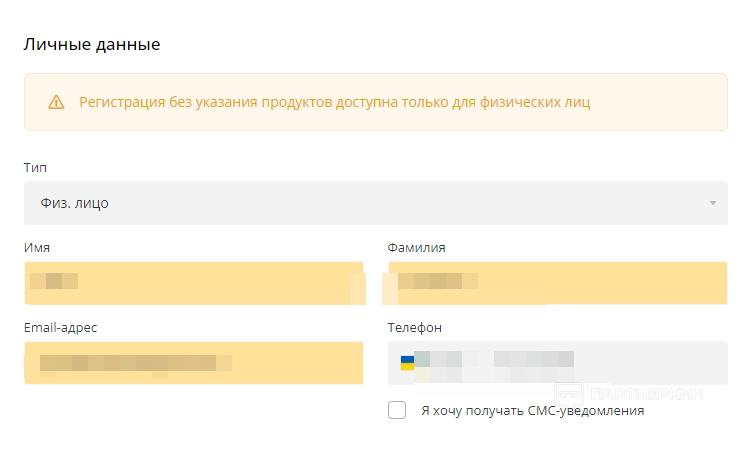Click the 'Email-адрес' field label
Screen dimensions: 754x465
pyautogui.click(x=61, y=327)
